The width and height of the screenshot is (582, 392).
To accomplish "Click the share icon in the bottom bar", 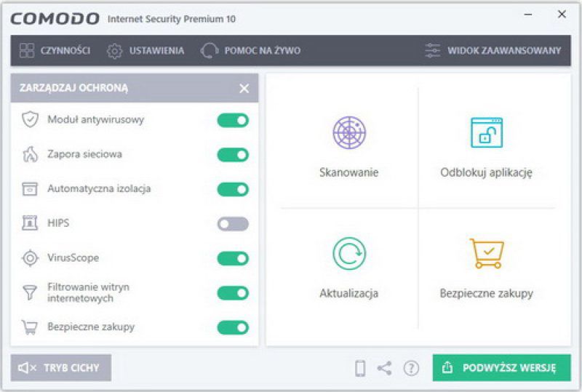I will click(385, 368).
